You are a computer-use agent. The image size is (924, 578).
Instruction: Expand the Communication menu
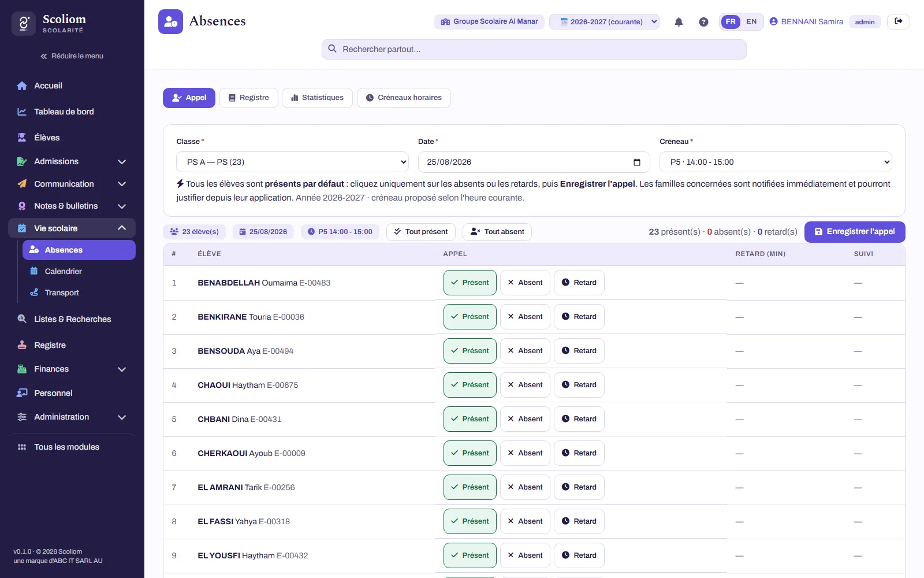tap(72, 184)
